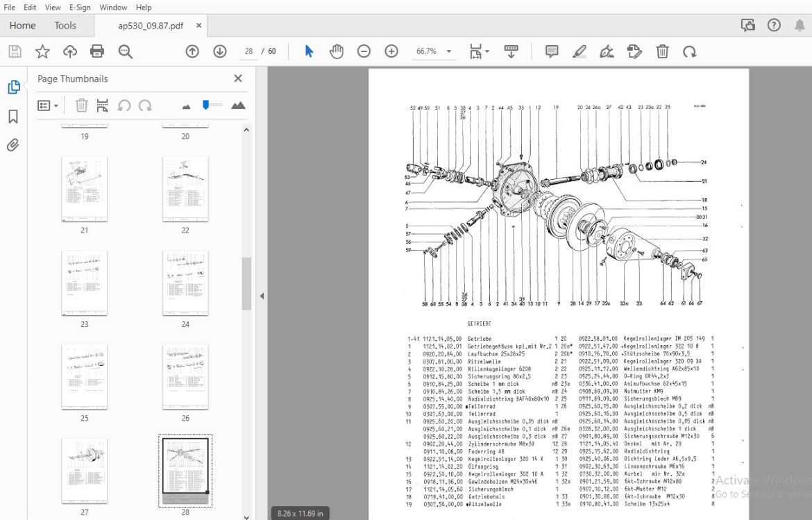Click the notifications bell button

800,26
